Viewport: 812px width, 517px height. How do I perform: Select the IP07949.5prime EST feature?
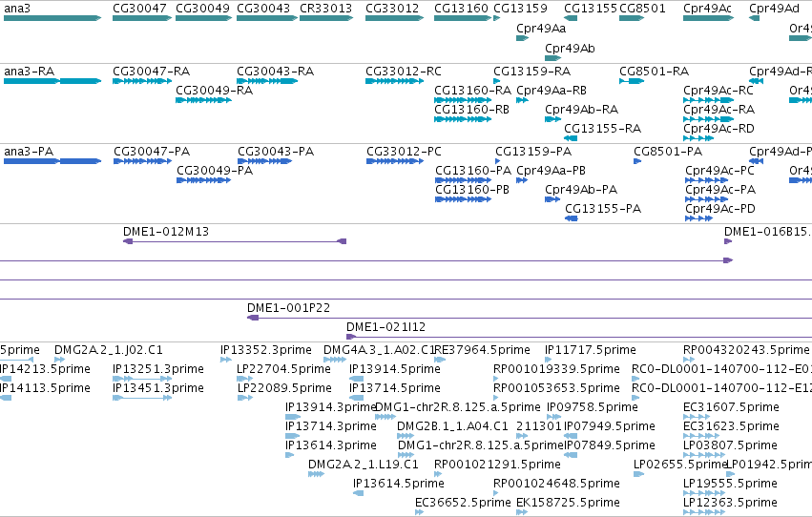tap(571, 436)
